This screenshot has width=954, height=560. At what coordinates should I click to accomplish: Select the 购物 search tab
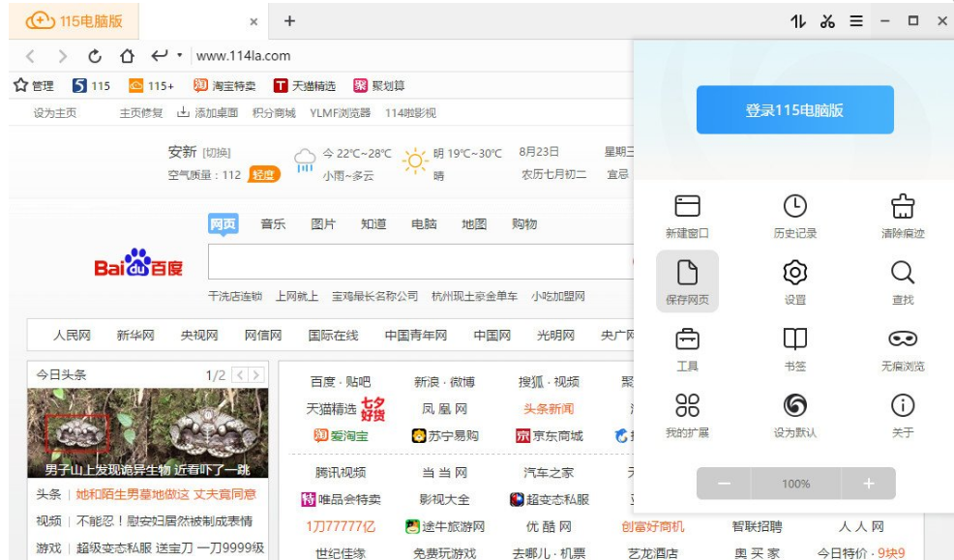point(524,223)
